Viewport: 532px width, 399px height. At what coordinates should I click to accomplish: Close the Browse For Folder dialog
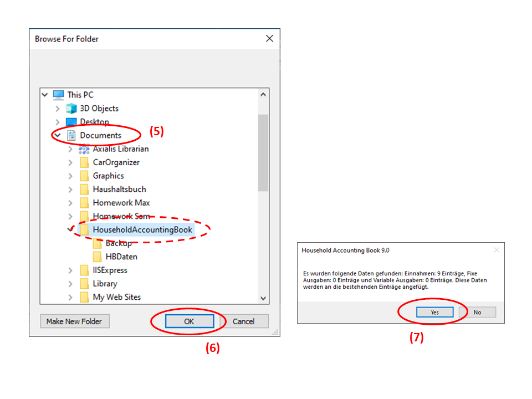(269, 39)
